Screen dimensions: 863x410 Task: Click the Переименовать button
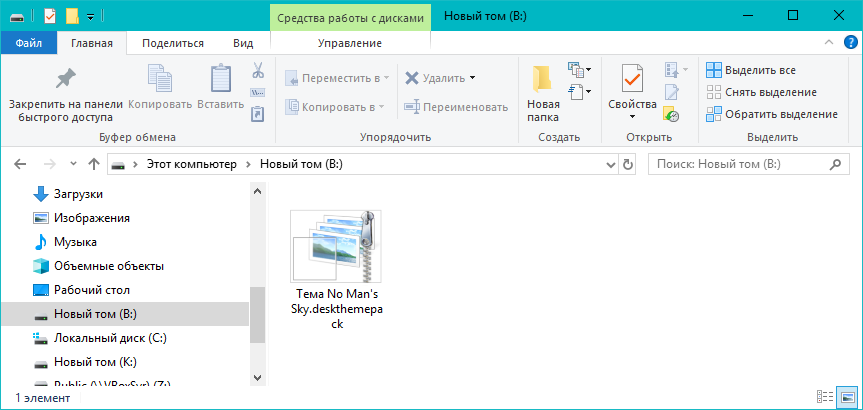(x=456, y=107)
